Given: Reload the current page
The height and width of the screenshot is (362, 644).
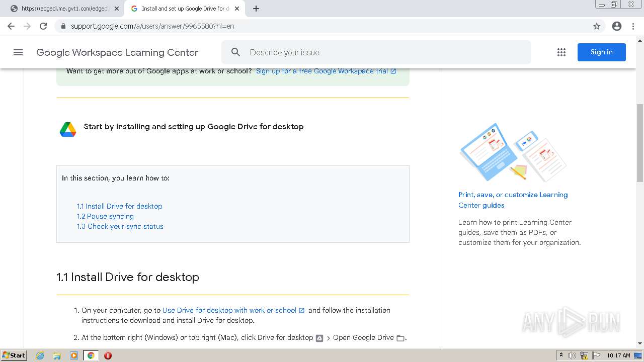Looking at the screenshot, I should [x=43, y=26].
